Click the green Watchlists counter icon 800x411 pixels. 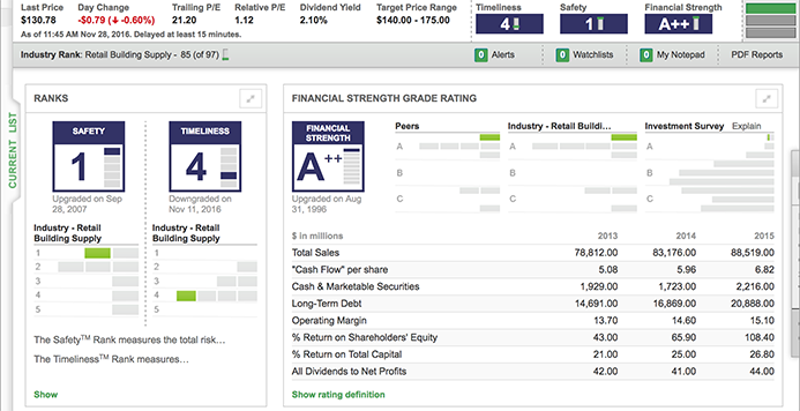[562, 55]
